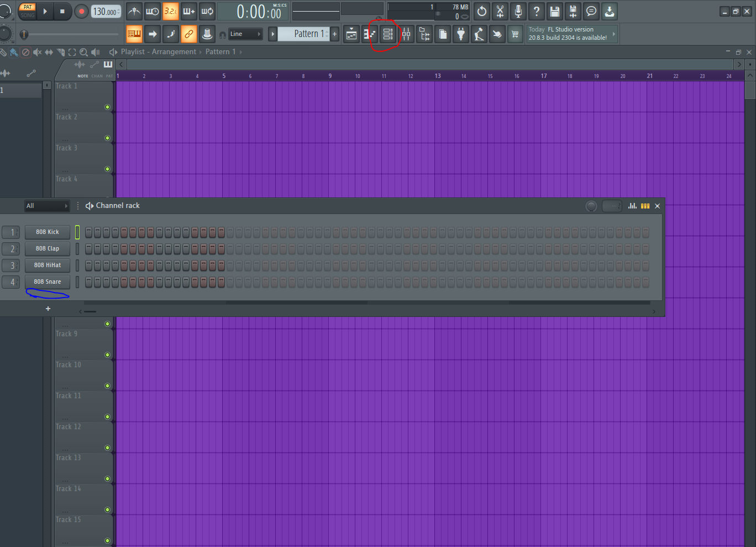Click the touch controller hand icon
756x547 pixels.
(497, 34)
